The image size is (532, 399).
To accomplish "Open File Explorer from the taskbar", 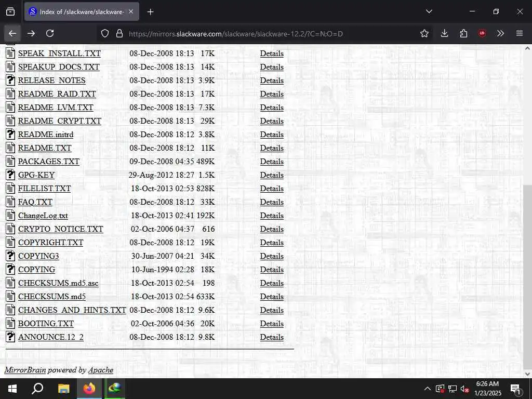I will (63, 389).
